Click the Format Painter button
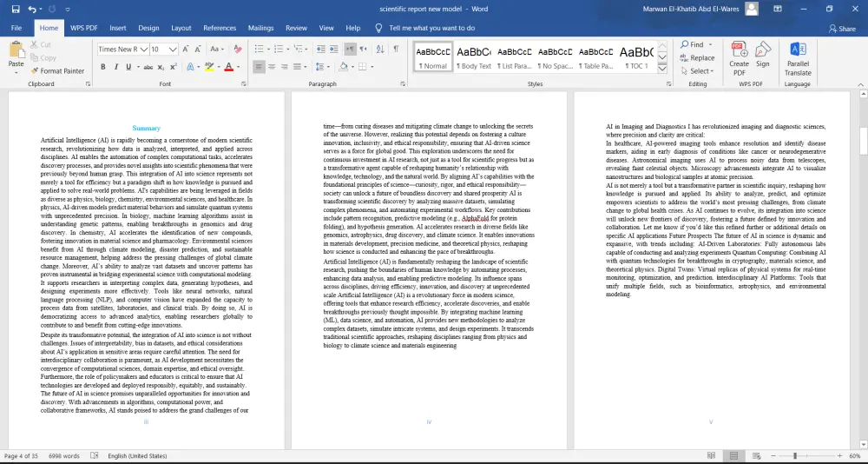Viewport: 868px width, 464px height. pyautogui.click(x=57, y=71)
